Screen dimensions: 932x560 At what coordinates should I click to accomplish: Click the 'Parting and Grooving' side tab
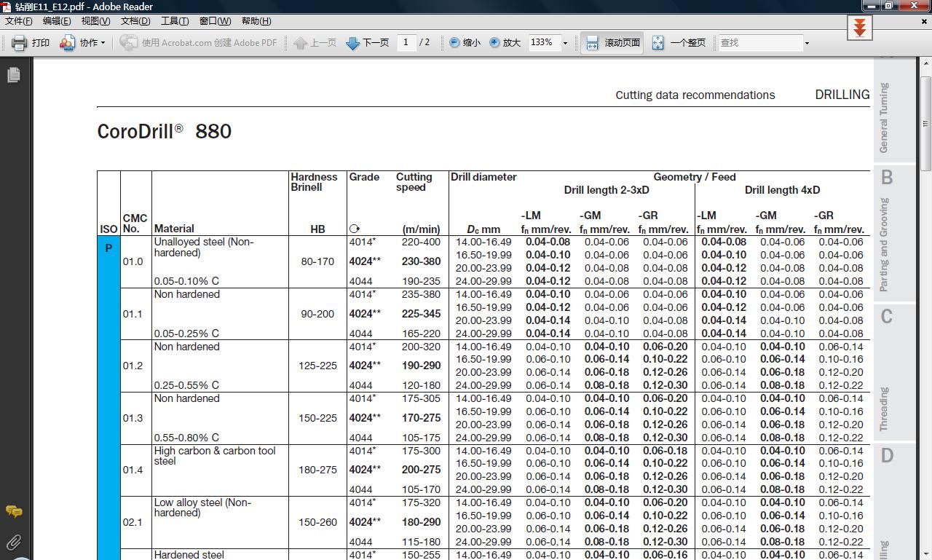(x=884, y=245)
